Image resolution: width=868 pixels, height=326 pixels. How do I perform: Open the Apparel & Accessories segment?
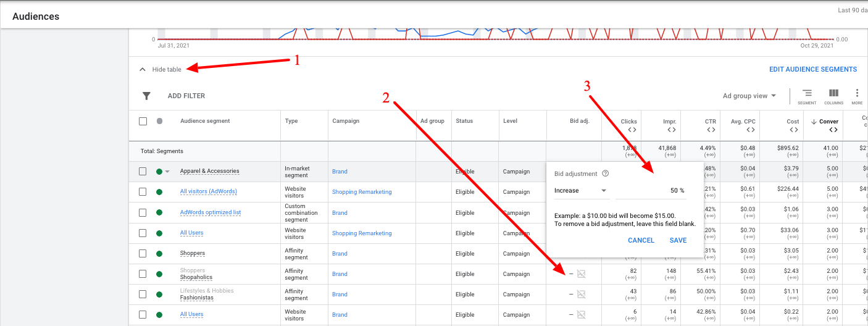210,171
